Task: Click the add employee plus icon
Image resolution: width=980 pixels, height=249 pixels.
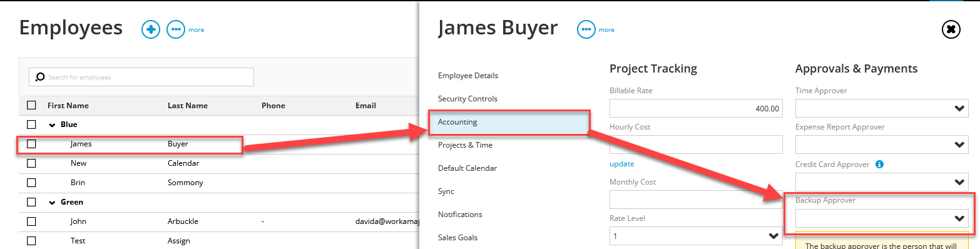Action: (151, 29)
